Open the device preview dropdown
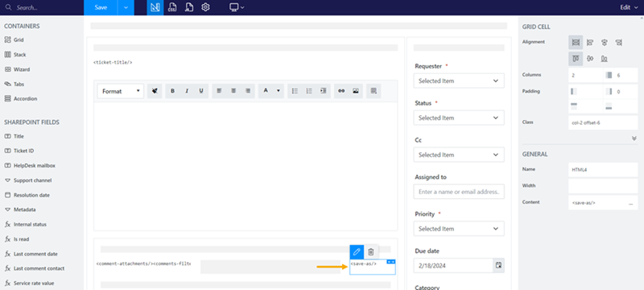 237,7
